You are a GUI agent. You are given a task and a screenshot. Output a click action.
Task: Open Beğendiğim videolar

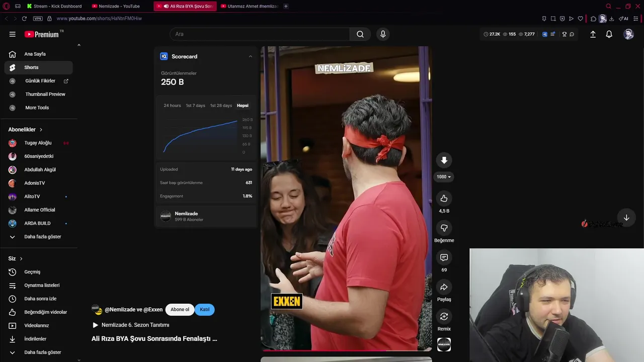coord(38,312)
